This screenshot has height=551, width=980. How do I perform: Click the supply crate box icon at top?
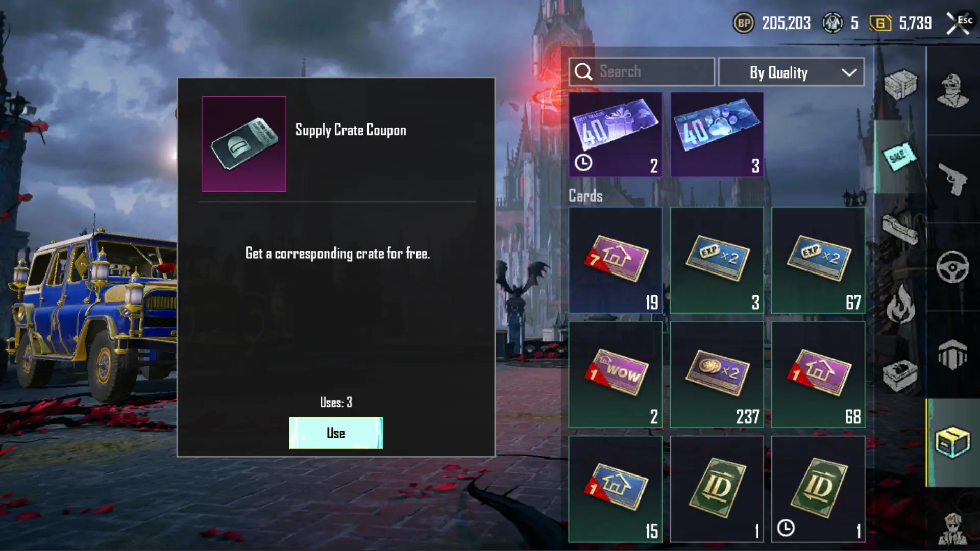click(x=900, y=84)
